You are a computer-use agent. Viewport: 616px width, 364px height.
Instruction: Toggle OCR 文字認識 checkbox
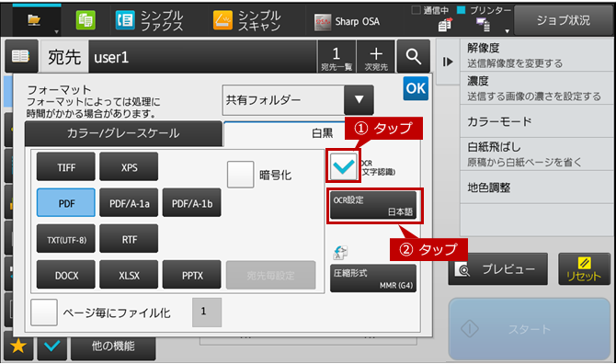click(x=343, y=167)
